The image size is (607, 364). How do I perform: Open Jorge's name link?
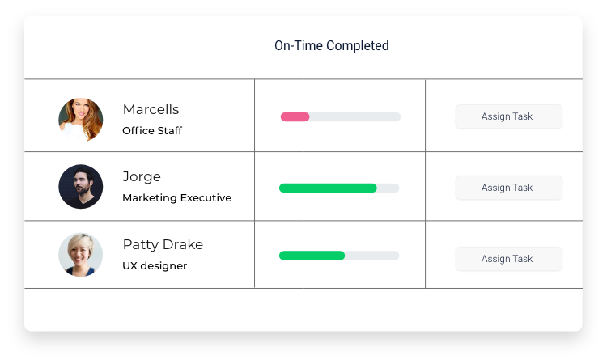point(142,176)
